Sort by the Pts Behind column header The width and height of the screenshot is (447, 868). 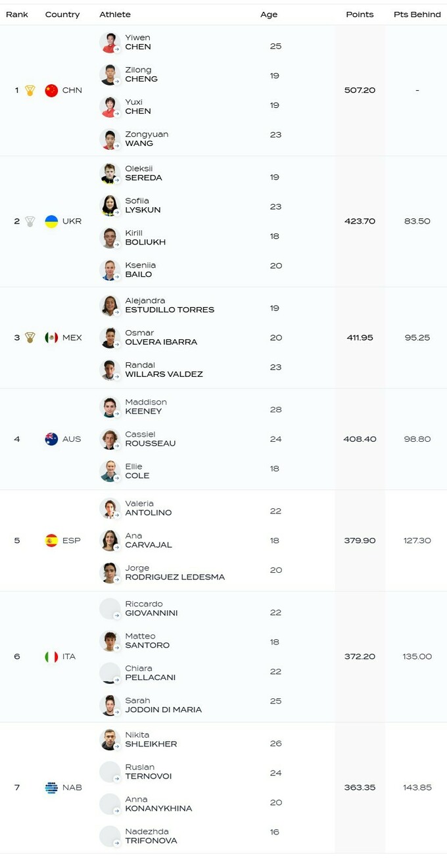click(x=417, y=14)
